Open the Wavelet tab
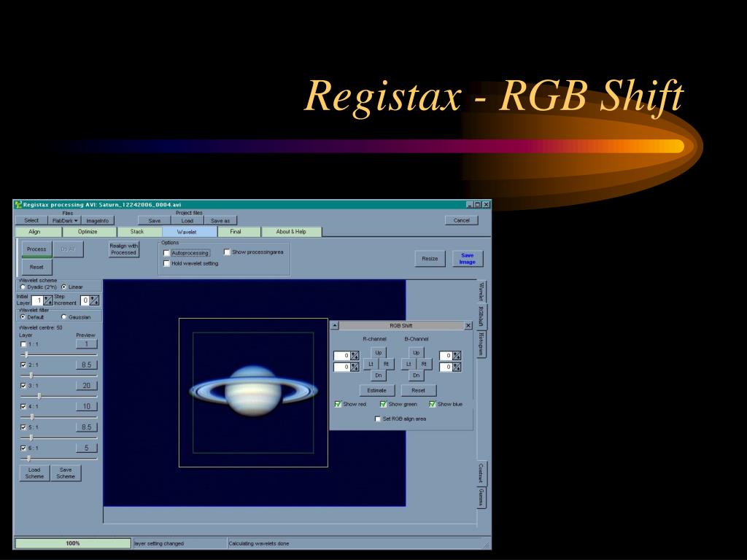Image resolution: width=747 pixels, height=560 pixels. coord(189,232)
